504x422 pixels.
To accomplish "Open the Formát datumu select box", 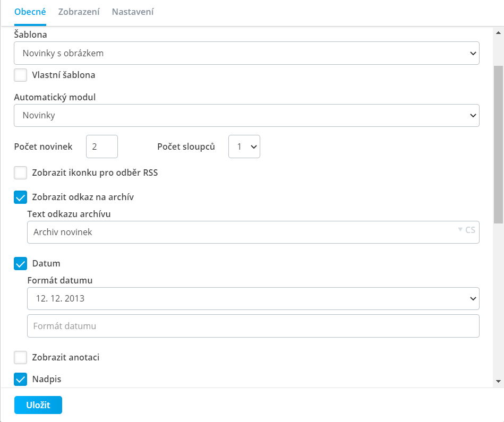I will pos(253,299).
